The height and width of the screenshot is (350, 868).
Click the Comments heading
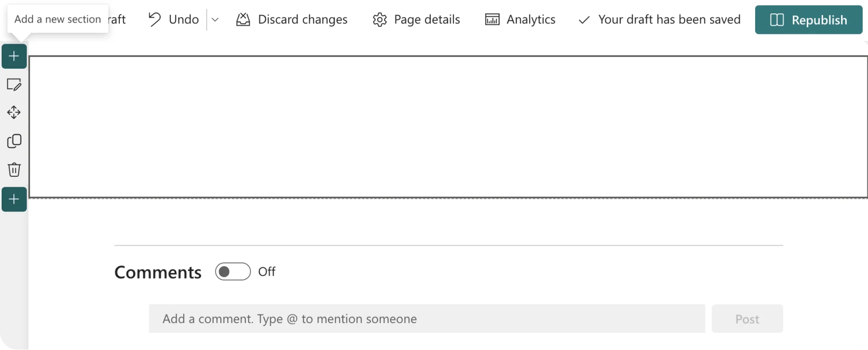coord(158,272)
